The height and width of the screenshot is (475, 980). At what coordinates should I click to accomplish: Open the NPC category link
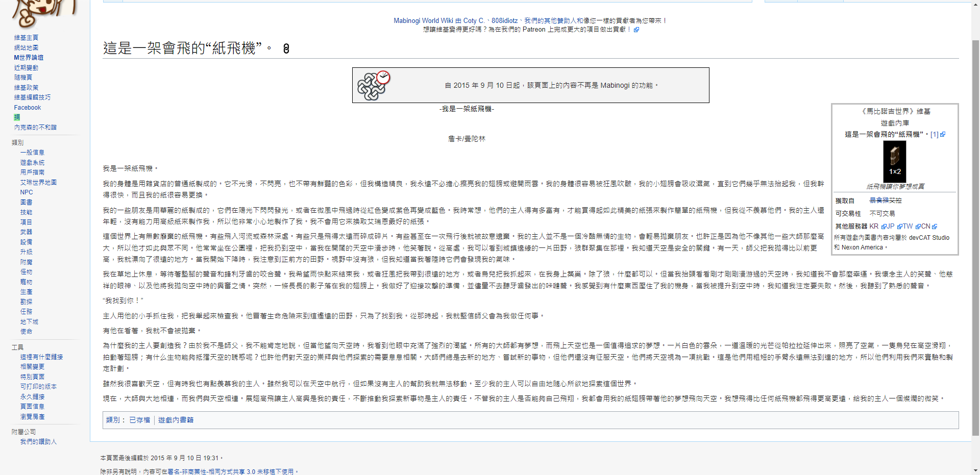pos(27,192)
